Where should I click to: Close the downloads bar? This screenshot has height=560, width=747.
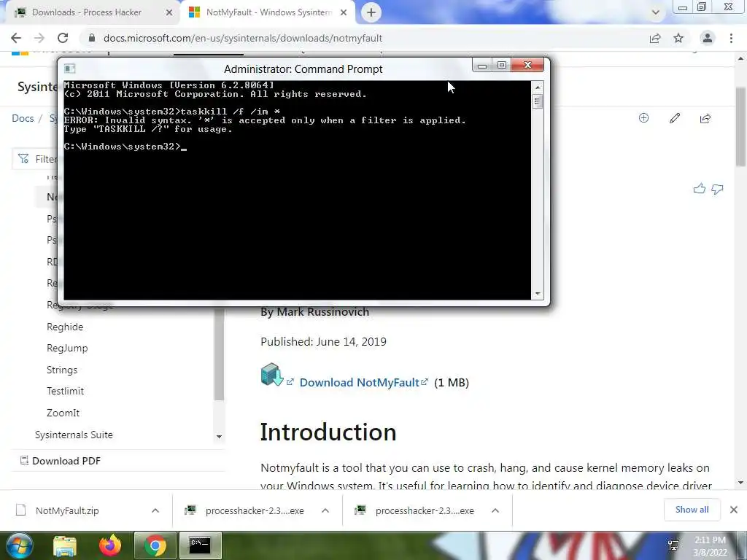click(734, 510)
